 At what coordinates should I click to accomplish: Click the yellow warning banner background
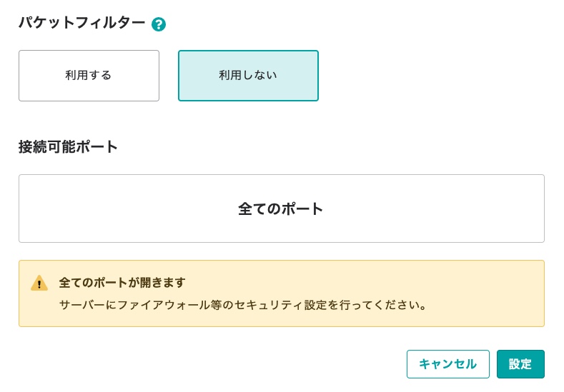tap(281, 293)
